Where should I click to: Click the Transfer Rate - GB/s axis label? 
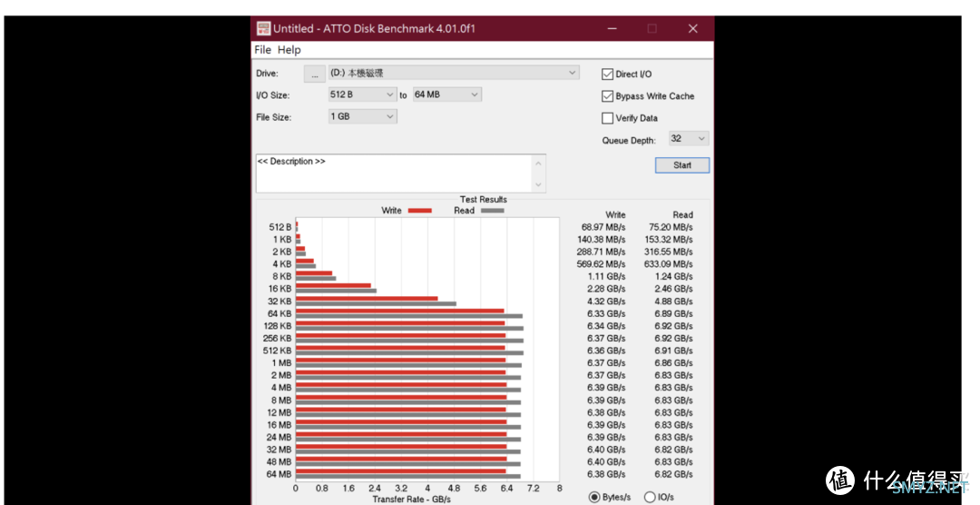(411, 500)
